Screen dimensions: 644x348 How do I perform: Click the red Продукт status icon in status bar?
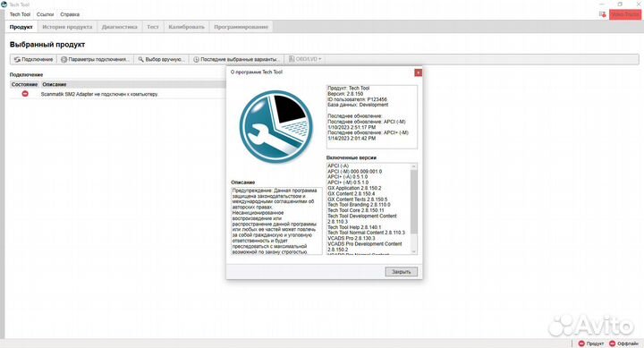pyautogui.click(x=581, y=344)
